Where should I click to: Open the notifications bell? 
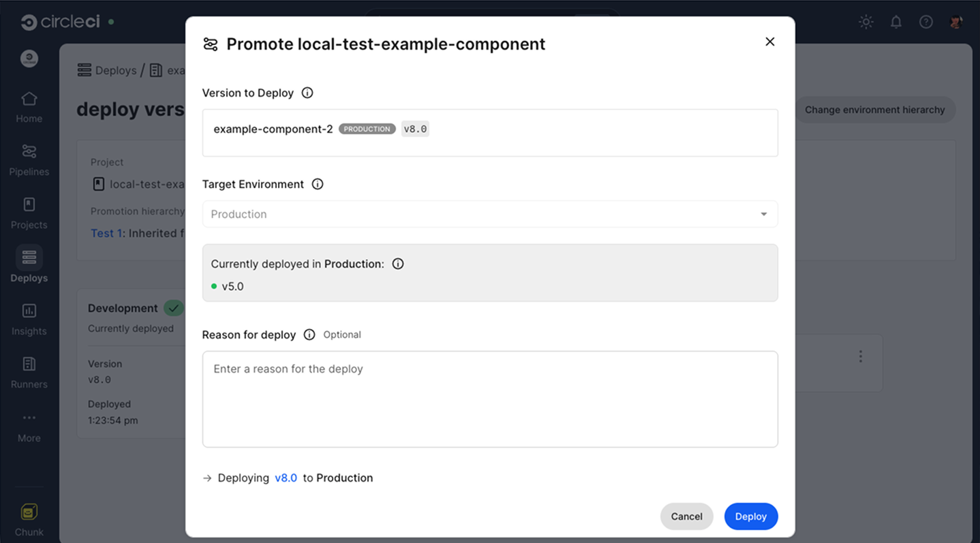[895, 21]
